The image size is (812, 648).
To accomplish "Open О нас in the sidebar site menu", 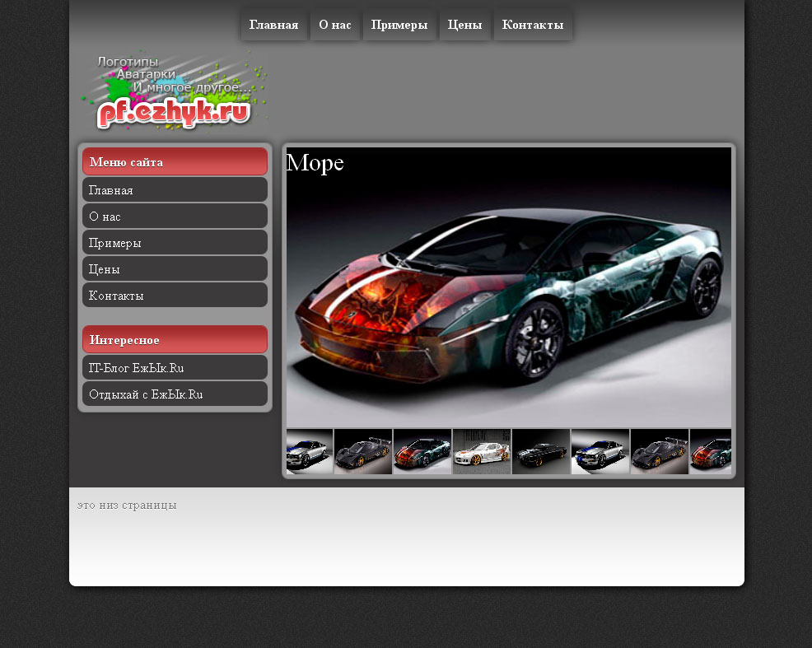I will (x=175, y=217).
